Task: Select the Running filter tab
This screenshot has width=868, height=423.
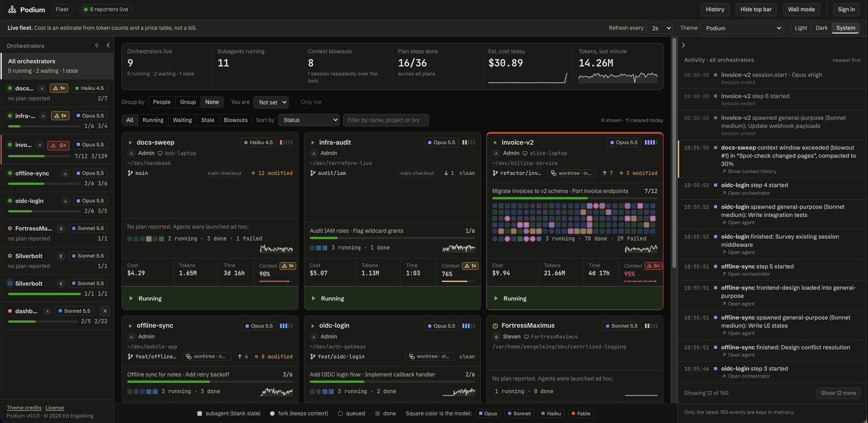Action: pyautogui.click(x=153, y=120)
